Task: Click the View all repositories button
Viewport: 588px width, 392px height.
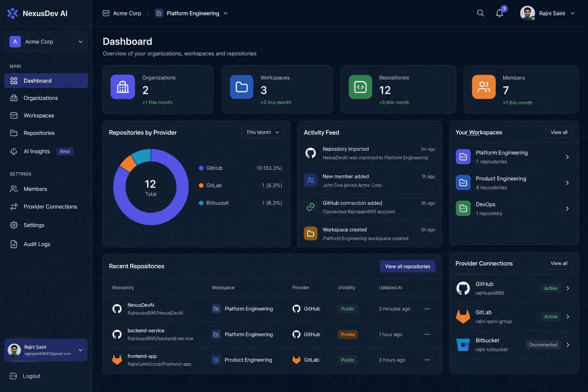Action: pos(408,266)
